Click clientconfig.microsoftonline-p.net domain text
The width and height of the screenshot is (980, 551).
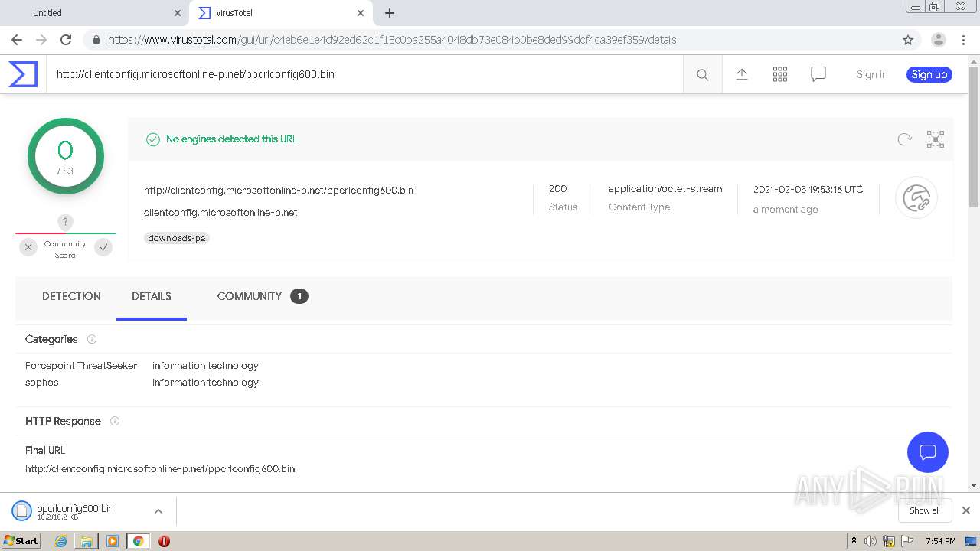(220, 213)
